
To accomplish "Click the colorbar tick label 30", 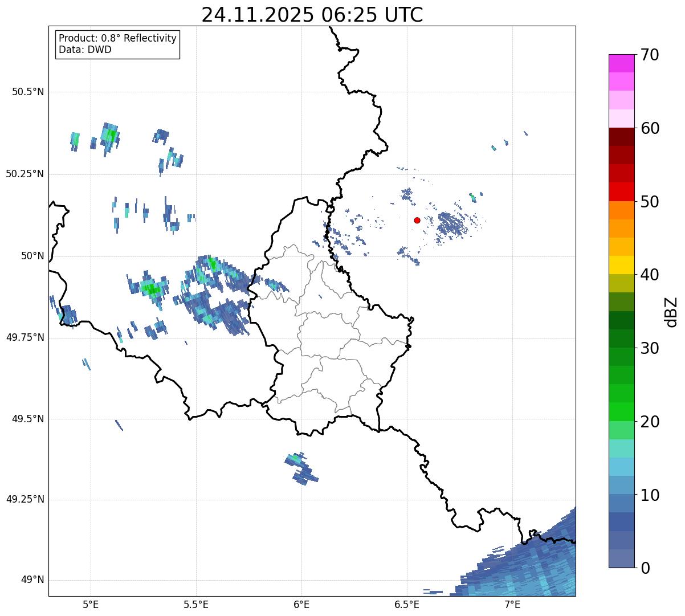I will click(x=650, y=348).
